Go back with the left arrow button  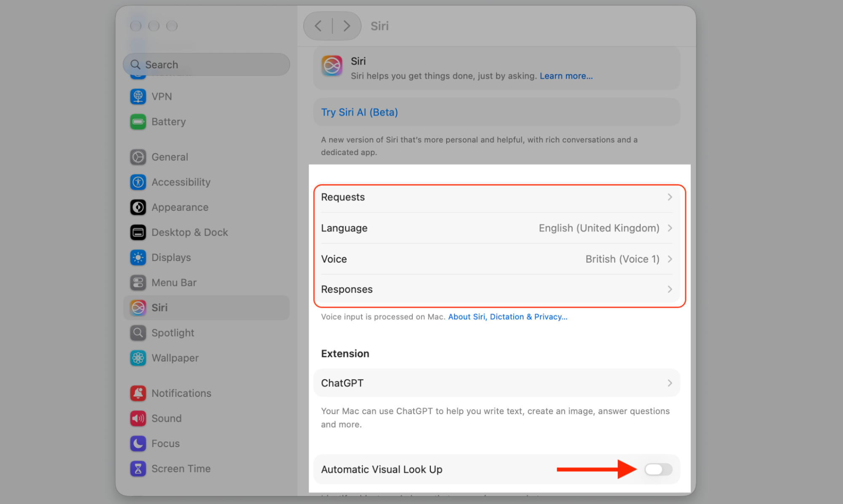(x=318, y=26)
